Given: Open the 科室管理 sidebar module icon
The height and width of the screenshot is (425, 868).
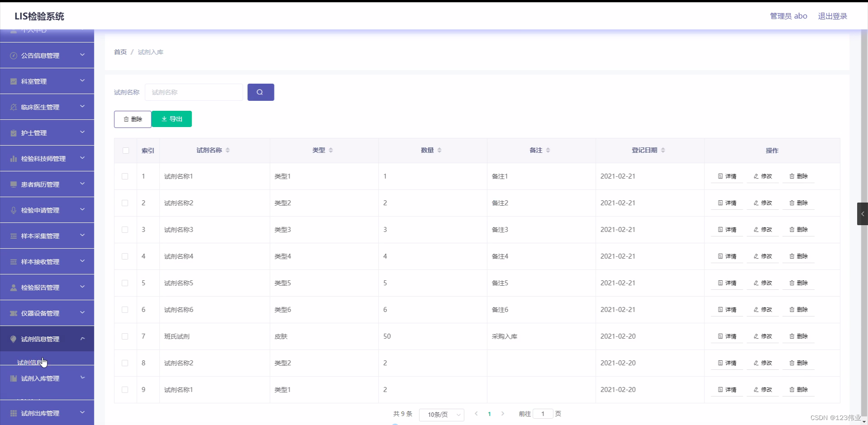Looking at the screenshot, I should point(13,81).
